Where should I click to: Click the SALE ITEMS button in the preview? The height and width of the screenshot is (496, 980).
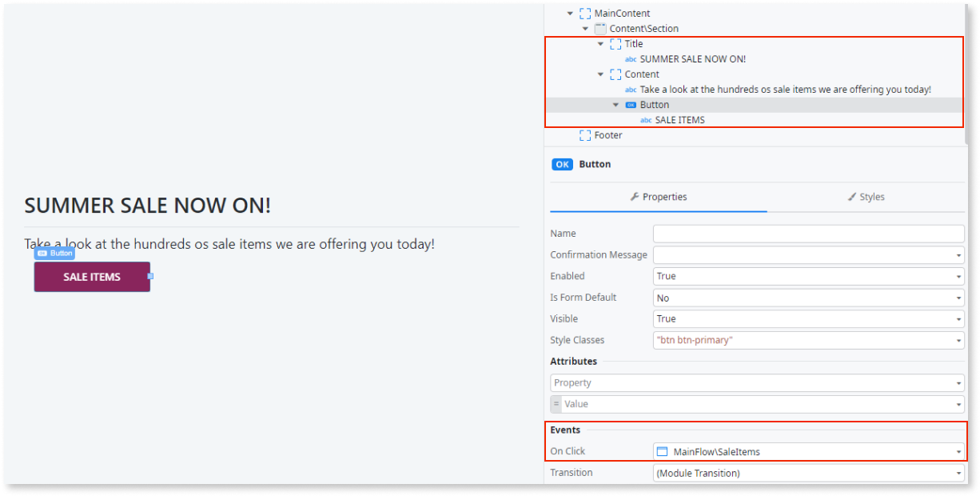point(91,276)
